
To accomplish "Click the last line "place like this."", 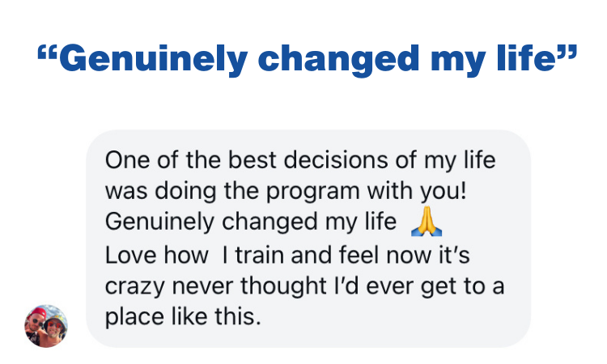I will (184, 316).
